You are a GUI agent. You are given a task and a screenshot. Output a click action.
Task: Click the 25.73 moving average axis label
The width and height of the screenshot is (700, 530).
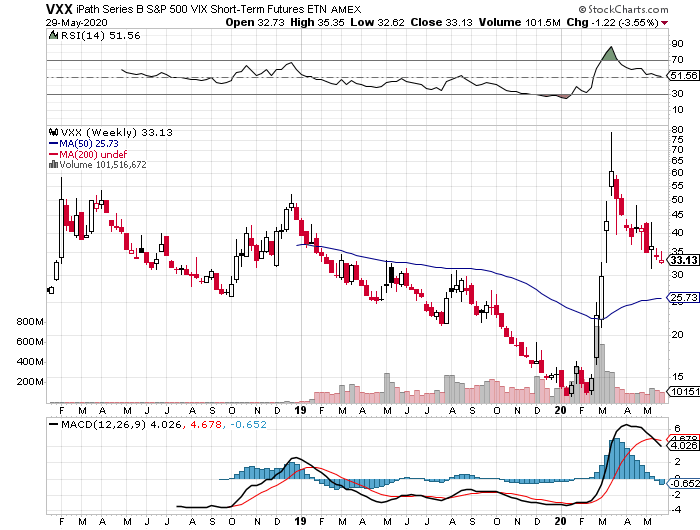click(x=682, y=298)
